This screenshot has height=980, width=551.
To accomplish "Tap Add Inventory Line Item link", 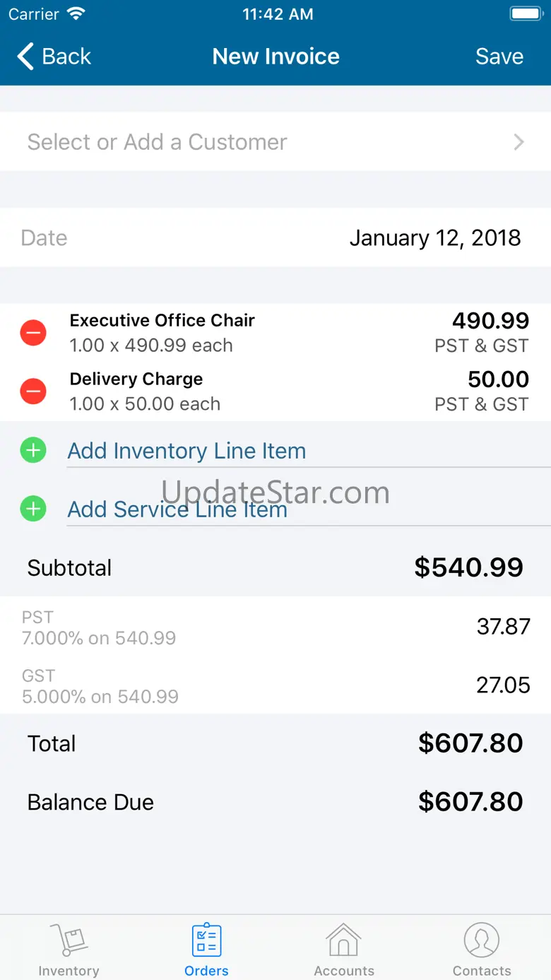I will [x=186, y=451].
